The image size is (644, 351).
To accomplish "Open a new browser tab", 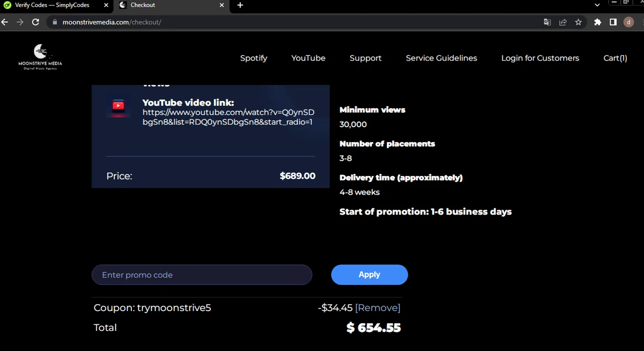I will pyautogui.click(x=240, y=5).
